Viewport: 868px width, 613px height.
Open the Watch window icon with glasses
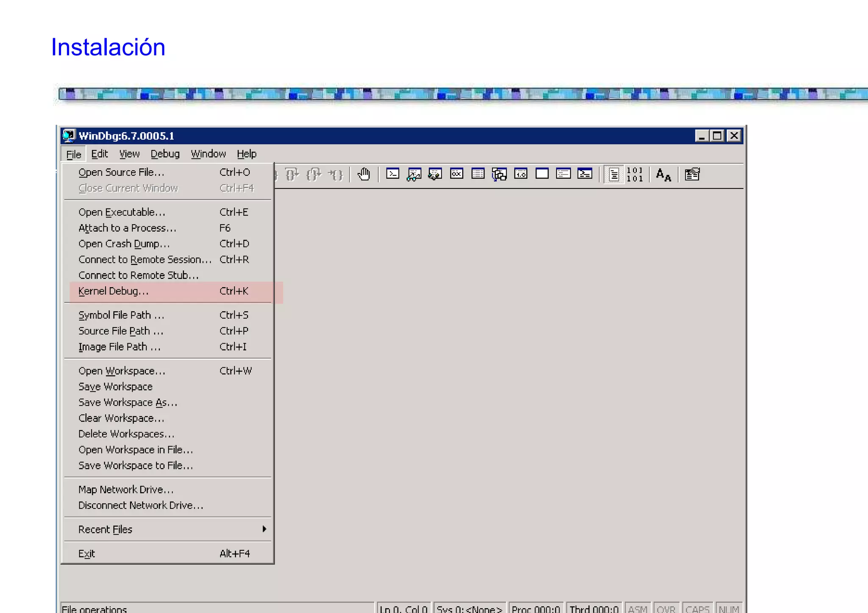[x=414, y=174]
